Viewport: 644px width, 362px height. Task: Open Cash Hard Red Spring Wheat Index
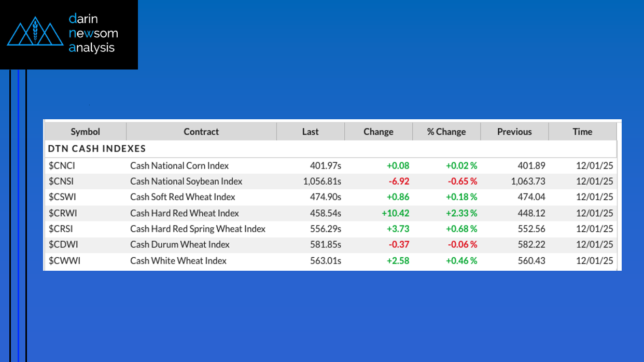click(198, 229)
